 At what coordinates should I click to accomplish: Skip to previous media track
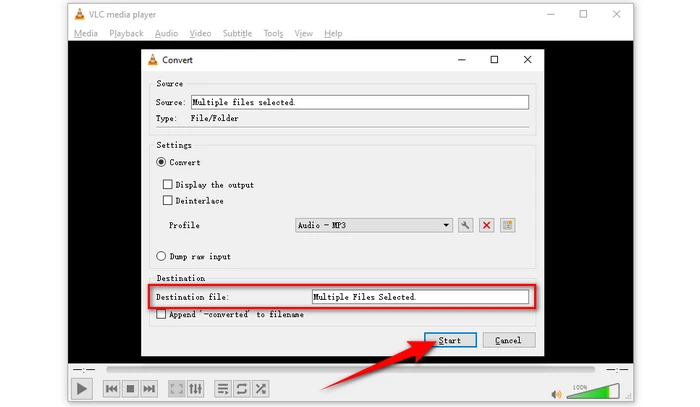coord(112,388)
